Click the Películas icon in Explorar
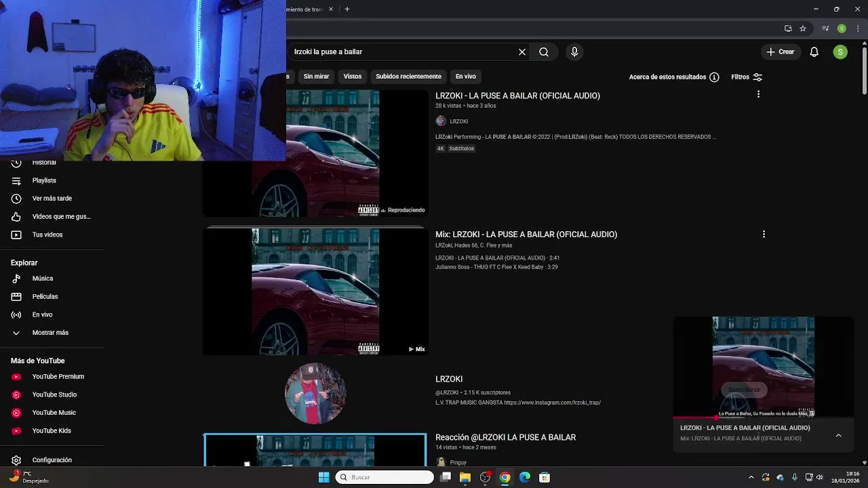The width and height of the screenshot is (868, 488). [16, 297]
